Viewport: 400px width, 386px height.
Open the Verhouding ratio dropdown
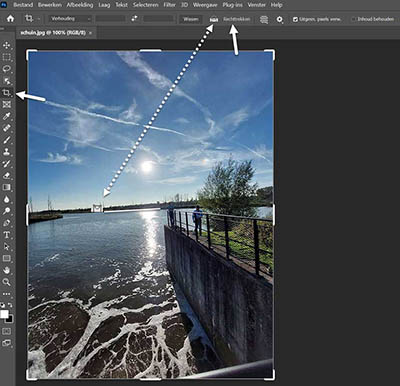[70, 19]
